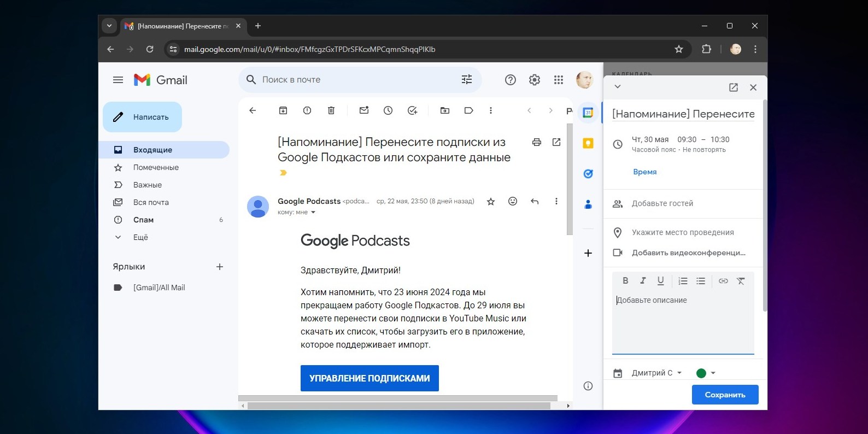Select Входящие folder
Image resolution: width=868 pixels, height=434 pixels.
164,150
